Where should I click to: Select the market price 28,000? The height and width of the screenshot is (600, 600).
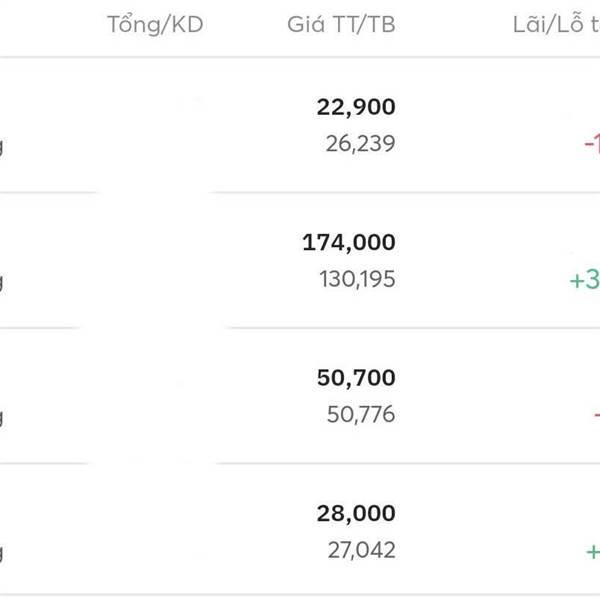356,514
